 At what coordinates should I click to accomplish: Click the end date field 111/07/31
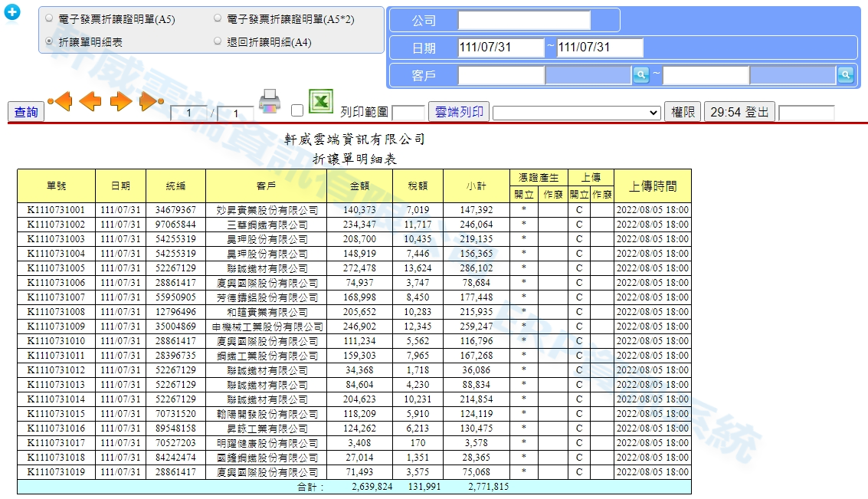pyautogui.click(x=600, y=47)
